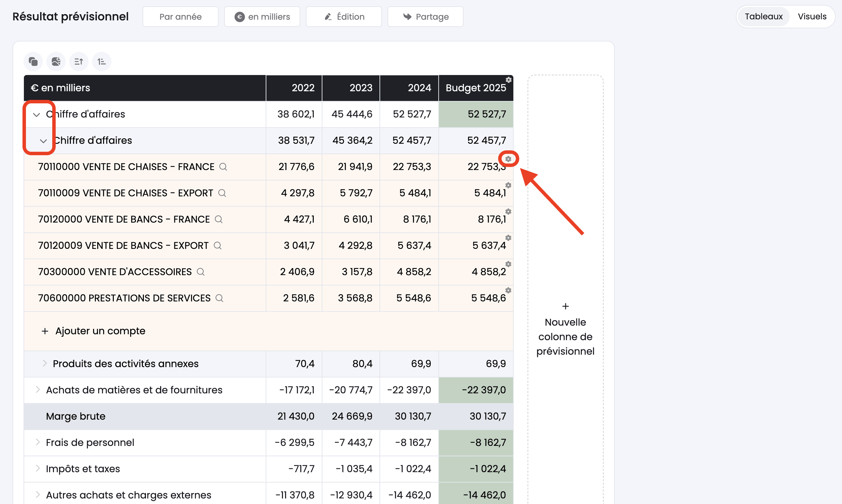Click the 2024 Marge brute value 30 130,7

tap(413, 416)
